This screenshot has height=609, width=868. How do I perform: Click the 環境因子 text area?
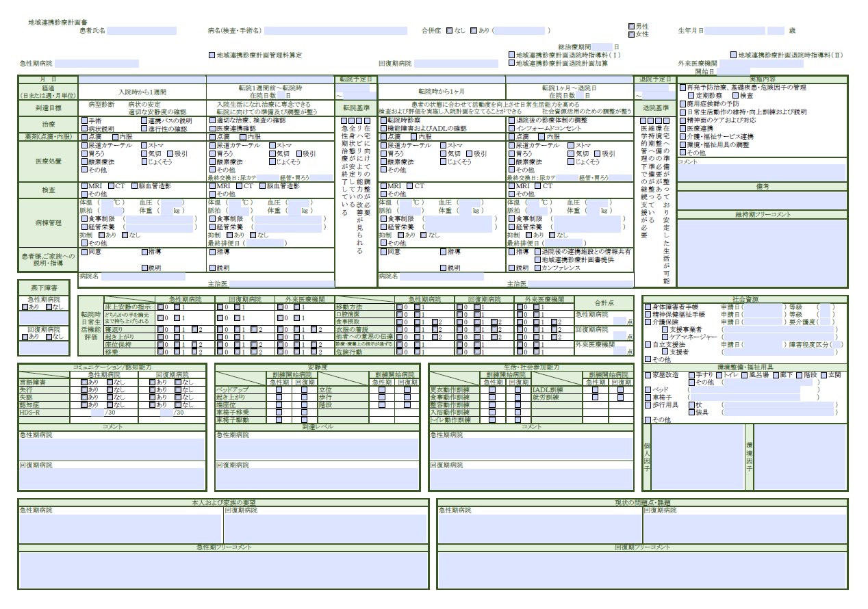click(800, 457)
